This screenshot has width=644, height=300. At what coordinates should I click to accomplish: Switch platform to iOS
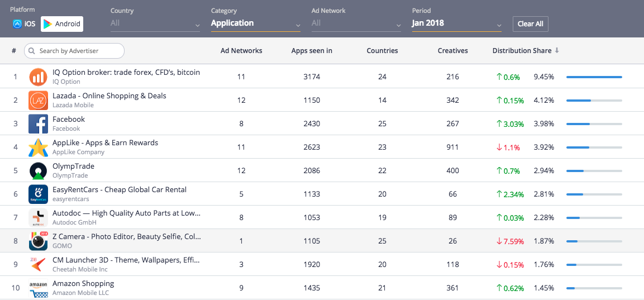tap(24, 24)
